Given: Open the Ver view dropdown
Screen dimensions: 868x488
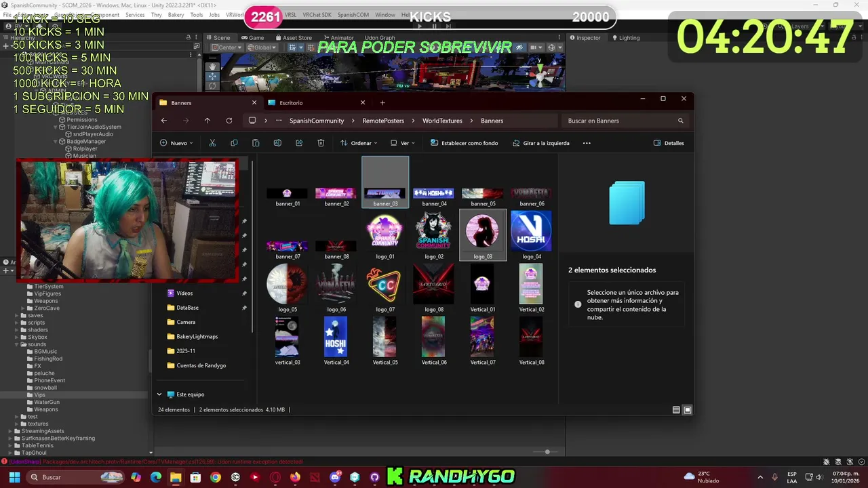Looking at the screenshot, I should point(403,143).
